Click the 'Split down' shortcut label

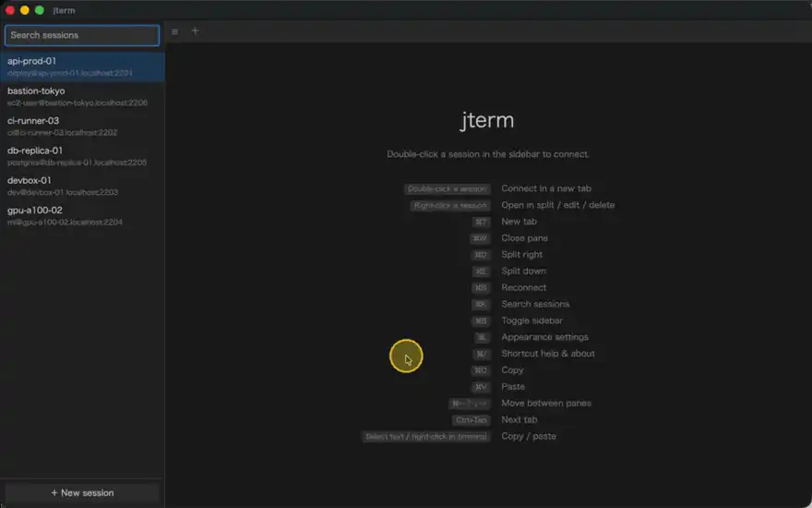click(x=523, y=272)
